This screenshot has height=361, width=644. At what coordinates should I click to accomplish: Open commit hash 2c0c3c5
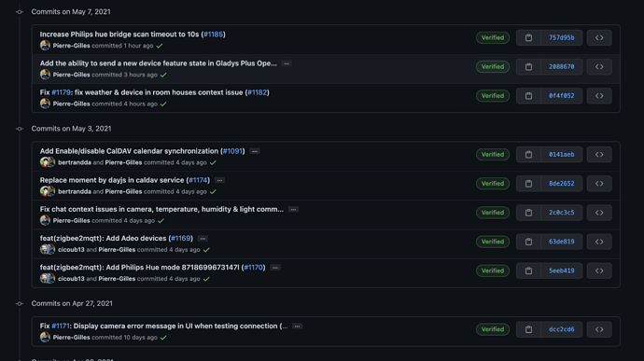pyautogui.click(x=562, y=213)
